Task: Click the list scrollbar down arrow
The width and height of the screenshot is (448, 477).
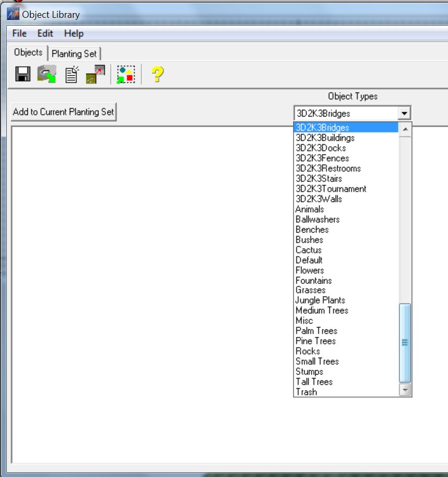Action: coord(405,390)
